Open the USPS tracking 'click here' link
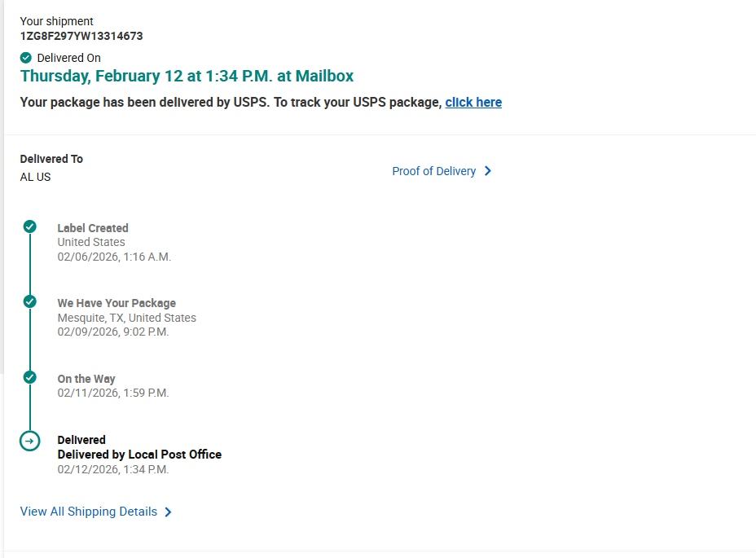 pos(473,103)
